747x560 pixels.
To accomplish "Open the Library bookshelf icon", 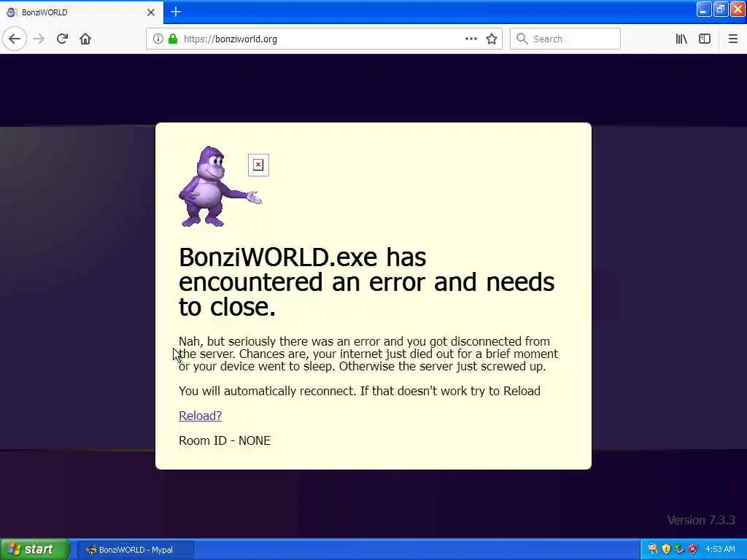I will (681, 39).
